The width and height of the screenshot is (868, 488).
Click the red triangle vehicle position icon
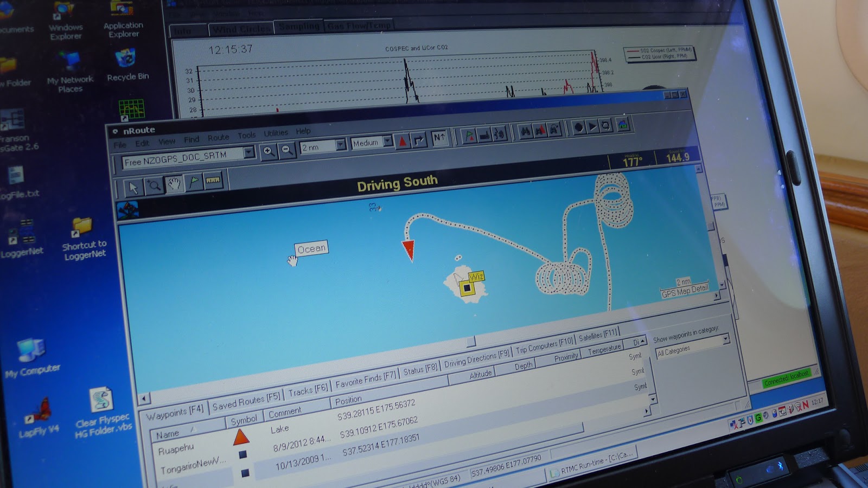402,141
